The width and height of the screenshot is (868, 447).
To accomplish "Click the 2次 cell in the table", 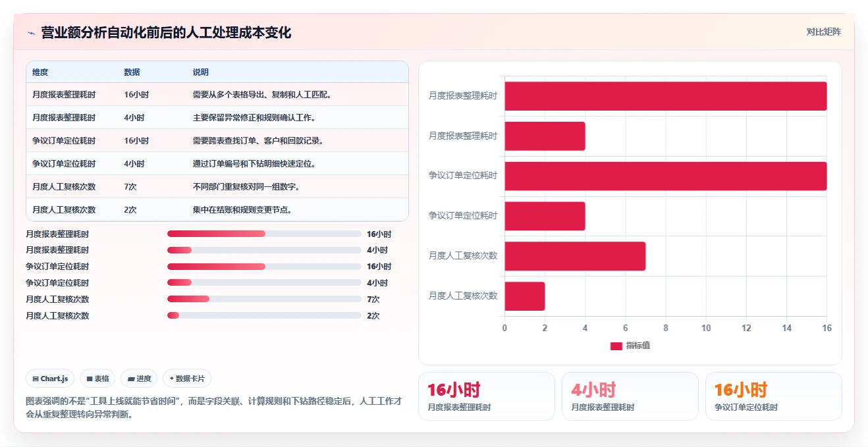I will [130, 210].
